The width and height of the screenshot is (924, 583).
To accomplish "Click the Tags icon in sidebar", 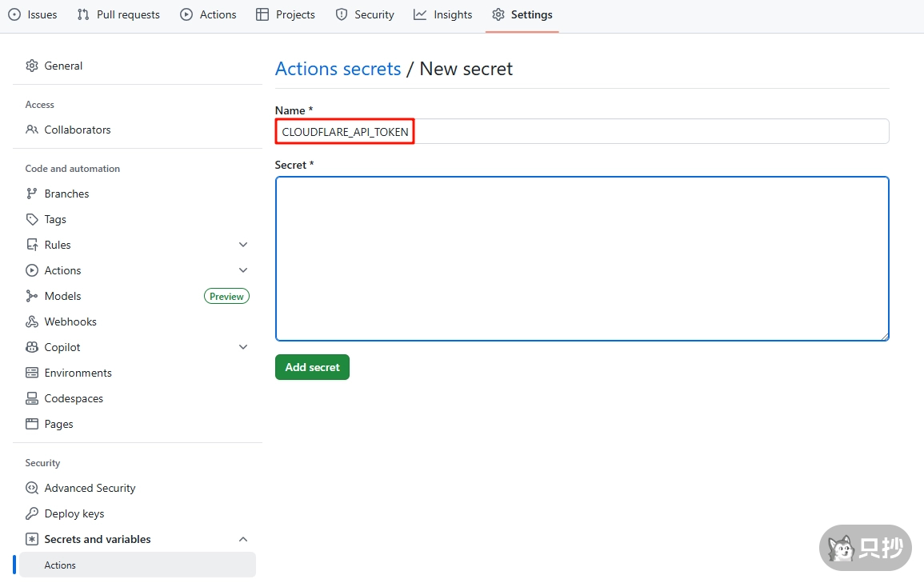I will click(31, 218).
